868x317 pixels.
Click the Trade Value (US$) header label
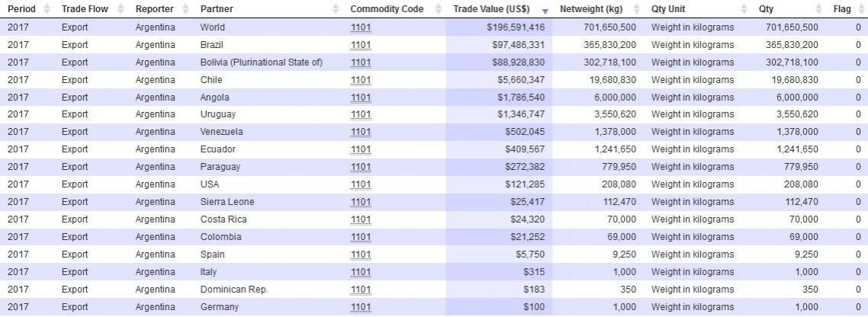coord(490,9)
